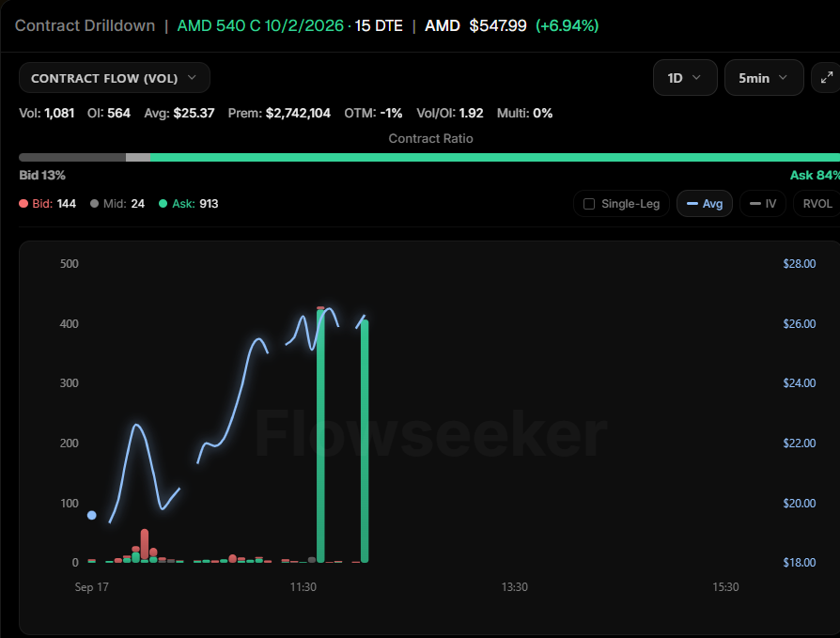The width and height of the screenshot is (840, 638).
Task: Toggle the IV line overlay
Action: point(763,204)
